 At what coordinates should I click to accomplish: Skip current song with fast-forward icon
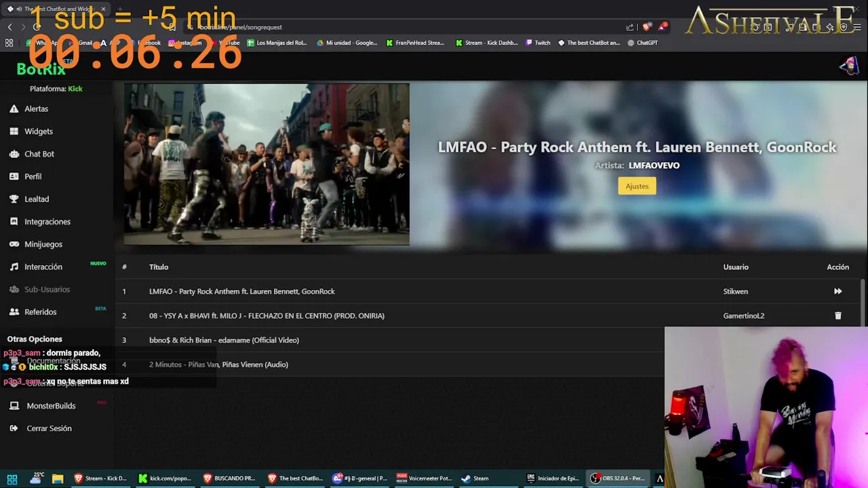[837, 291]
